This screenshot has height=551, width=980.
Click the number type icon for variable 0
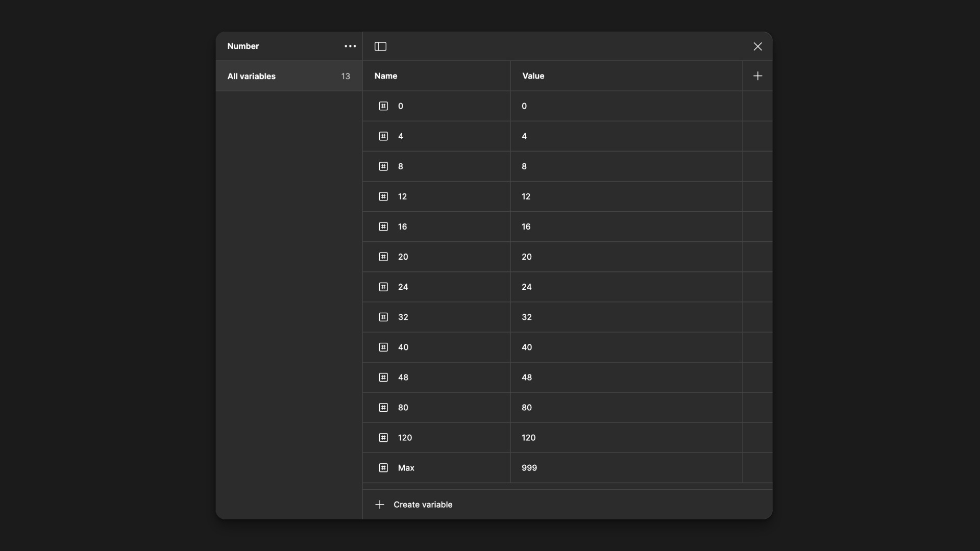tap(383, 106)
